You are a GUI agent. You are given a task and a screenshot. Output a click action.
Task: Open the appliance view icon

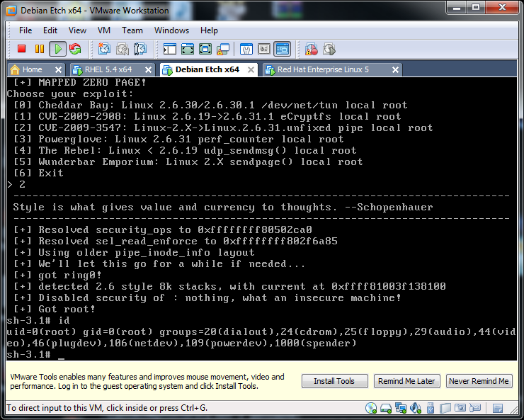coord(264,49)
